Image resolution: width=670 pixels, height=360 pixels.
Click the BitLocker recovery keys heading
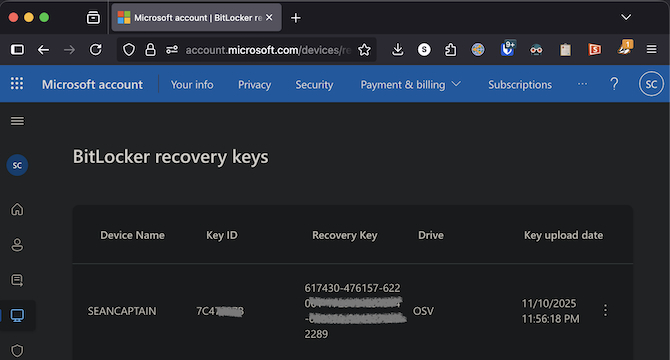click(x=170, y=157)
